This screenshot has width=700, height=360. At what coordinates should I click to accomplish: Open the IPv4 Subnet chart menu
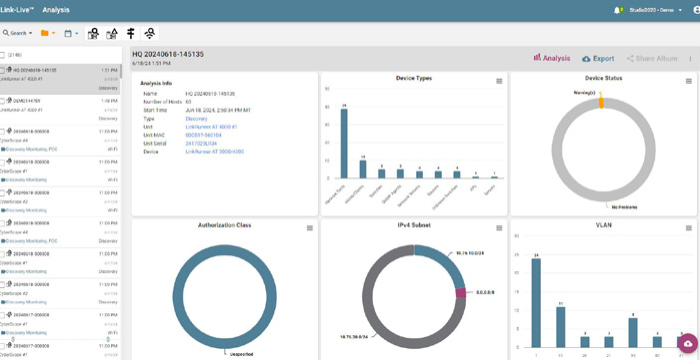tap(499, 228)
